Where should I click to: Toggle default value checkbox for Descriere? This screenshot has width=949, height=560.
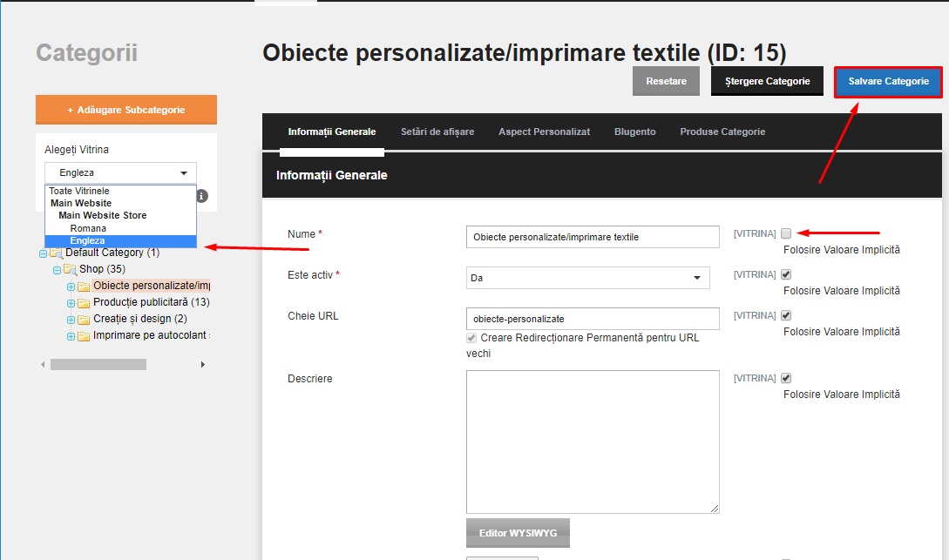point(786,378)
